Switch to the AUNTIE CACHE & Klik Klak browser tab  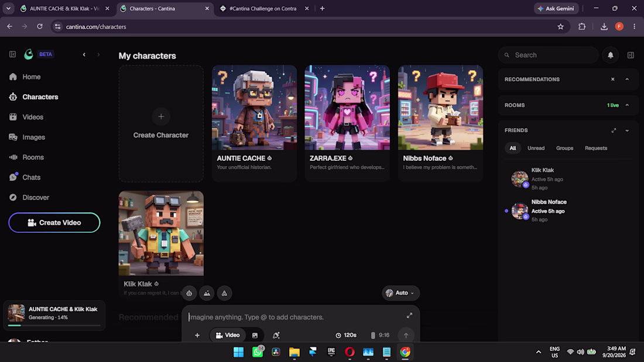(x=65, y=8)
